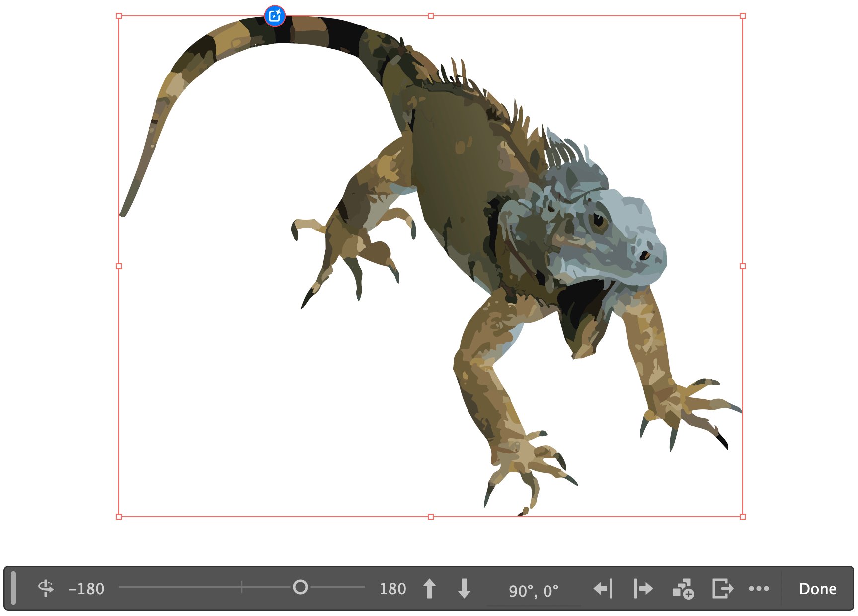Click the export arrow icon
858x616 pixels.
[722, 589]
